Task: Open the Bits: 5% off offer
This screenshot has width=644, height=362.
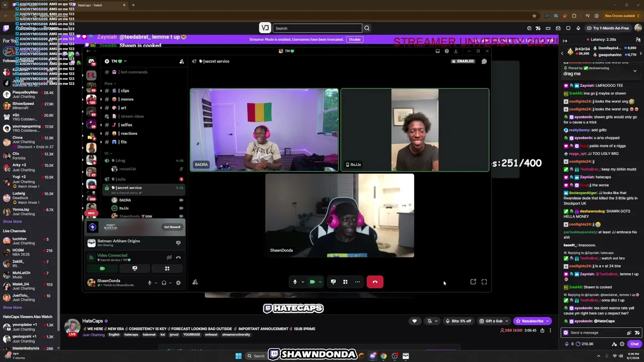Action: pos(458,321)
